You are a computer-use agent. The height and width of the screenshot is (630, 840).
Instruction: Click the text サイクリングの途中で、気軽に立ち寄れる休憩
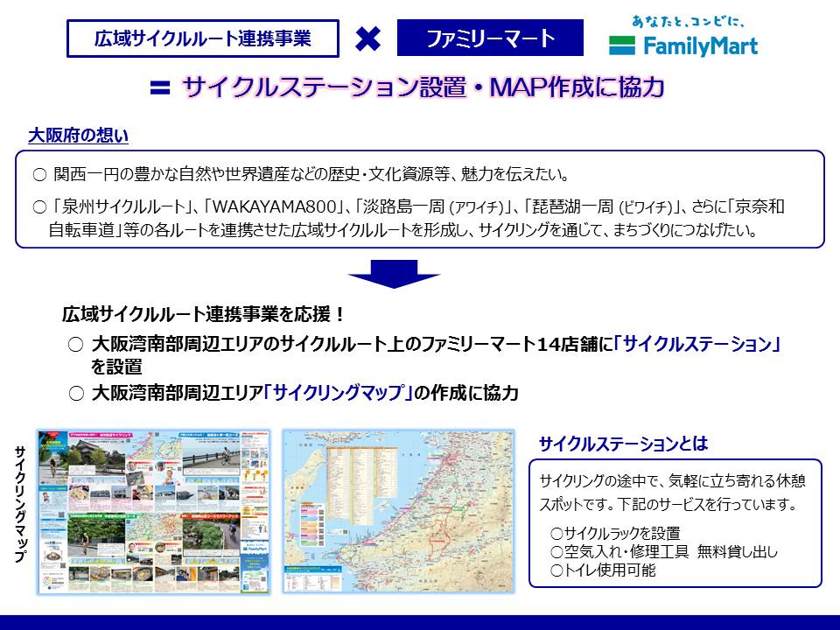pyautogui.click(x=672, y=480)
